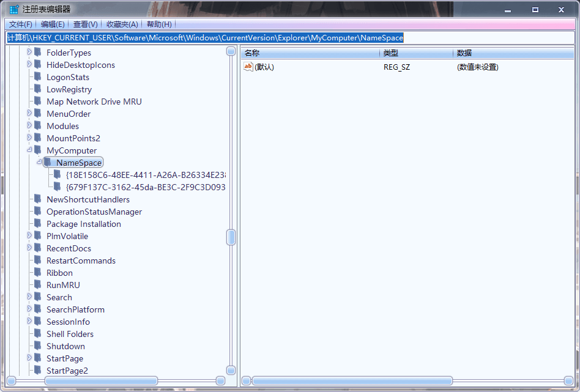Click the RestartCommands folder icon

click(x=38, y=260)
